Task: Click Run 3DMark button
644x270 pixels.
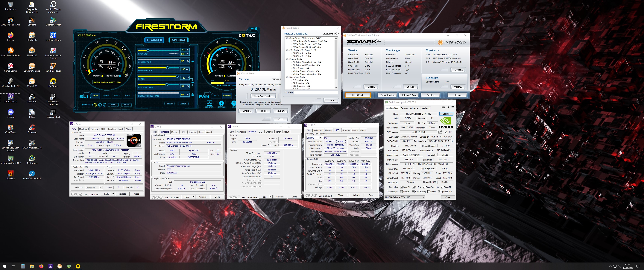Action: click(x=358, y=95)
